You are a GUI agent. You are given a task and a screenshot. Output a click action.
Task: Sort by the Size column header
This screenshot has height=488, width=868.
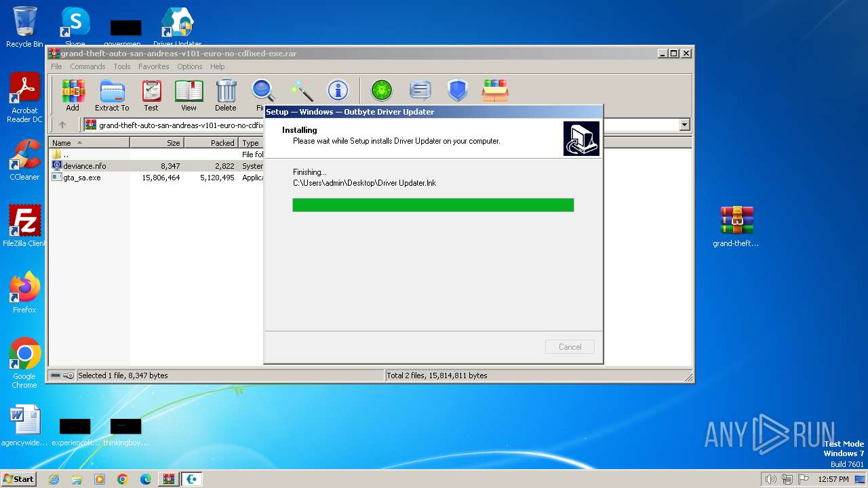pyautogui.click(x=157, y=143)
